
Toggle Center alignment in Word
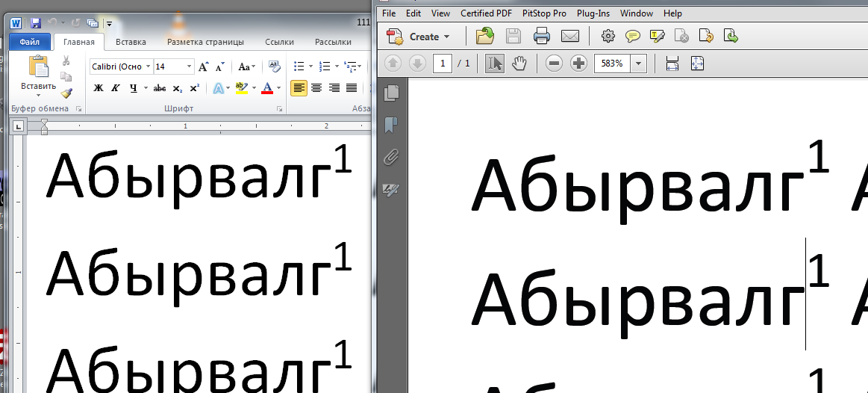point(316,87)
